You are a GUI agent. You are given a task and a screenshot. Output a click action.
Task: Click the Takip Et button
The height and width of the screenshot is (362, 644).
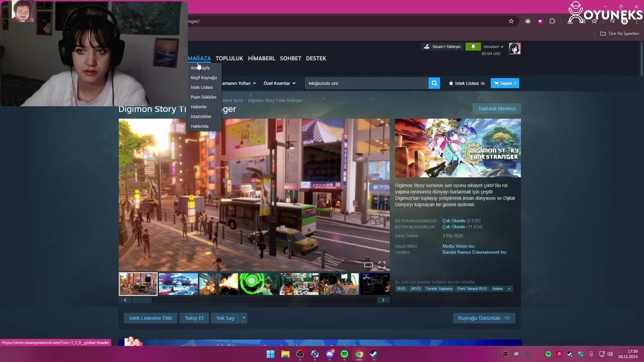click(x=194, y=318)
